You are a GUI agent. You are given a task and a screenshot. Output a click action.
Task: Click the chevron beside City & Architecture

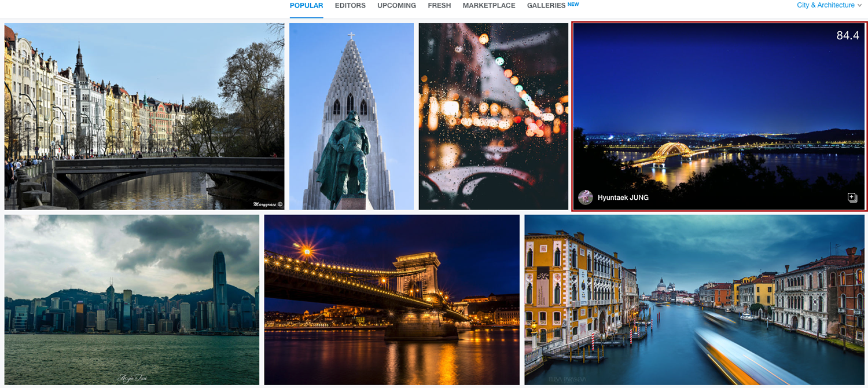[x=859, y=6]
